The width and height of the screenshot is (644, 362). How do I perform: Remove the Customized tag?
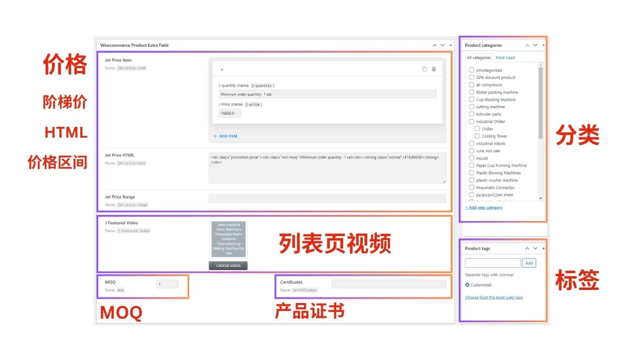pos(467,285)
